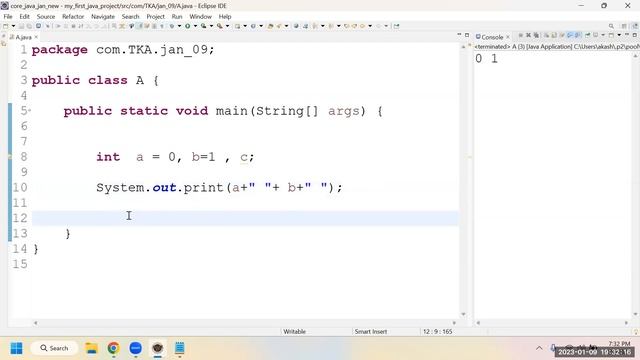Click the 'Writable' status bar entry
Image resolution: width=640 pixels, height=360 pixels.
tap(294, 331)
